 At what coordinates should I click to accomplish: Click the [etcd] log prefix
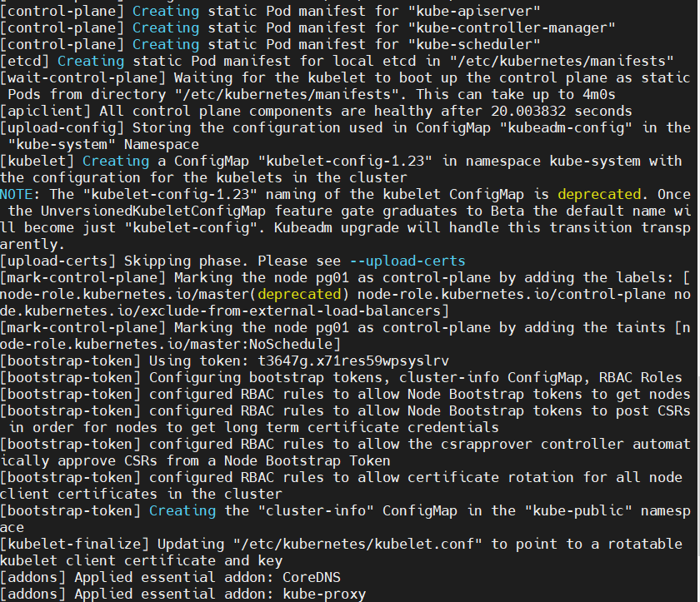click(x=24, y=61)
